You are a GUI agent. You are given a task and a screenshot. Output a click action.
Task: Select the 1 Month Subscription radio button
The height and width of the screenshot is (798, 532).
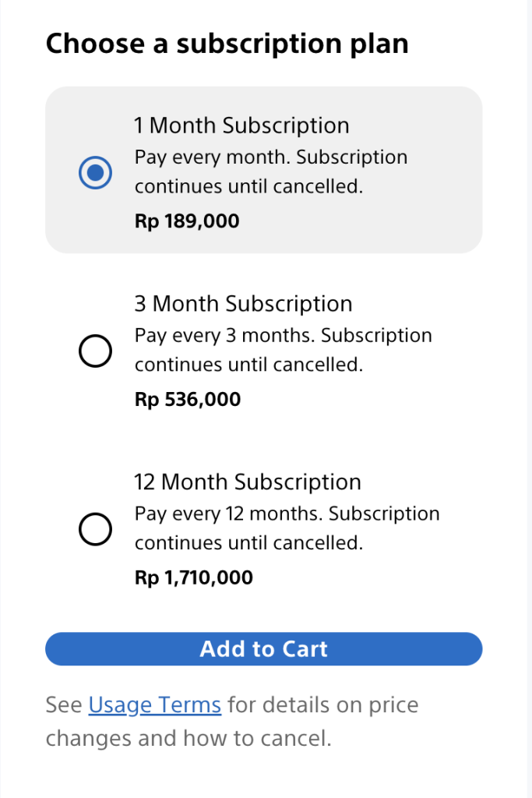point(95,172)
